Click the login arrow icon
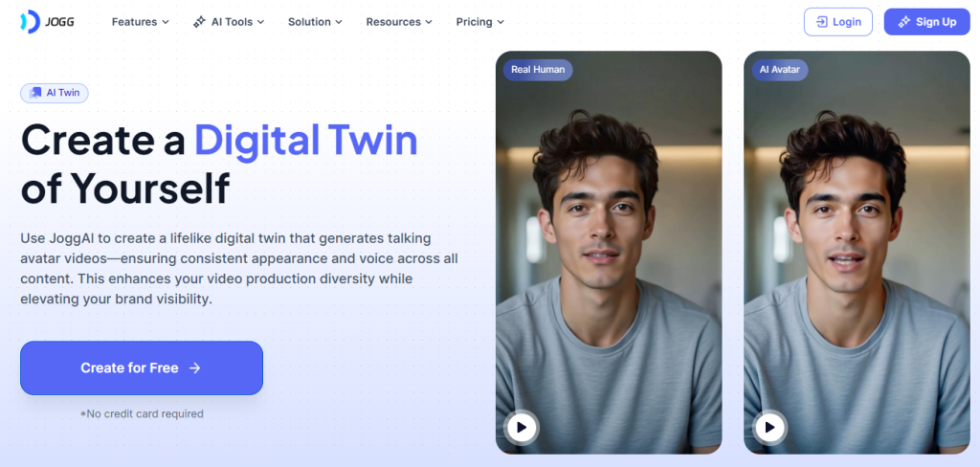 coord(821,22)
